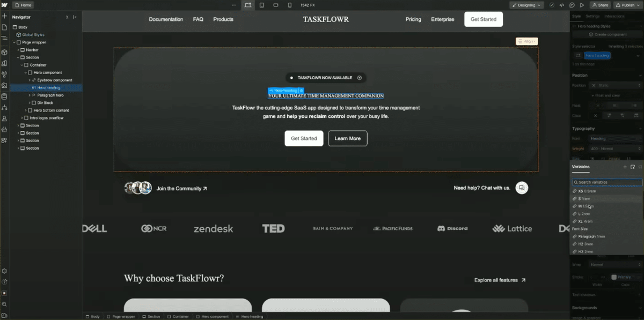
Task: Open the Home page tab
Action: coord(23,5)
